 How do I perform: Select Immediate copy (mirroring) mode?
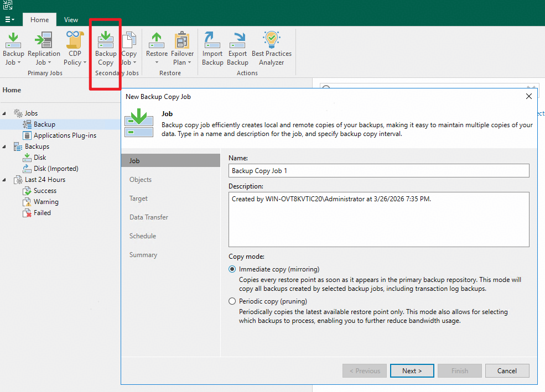click(232, 269)
